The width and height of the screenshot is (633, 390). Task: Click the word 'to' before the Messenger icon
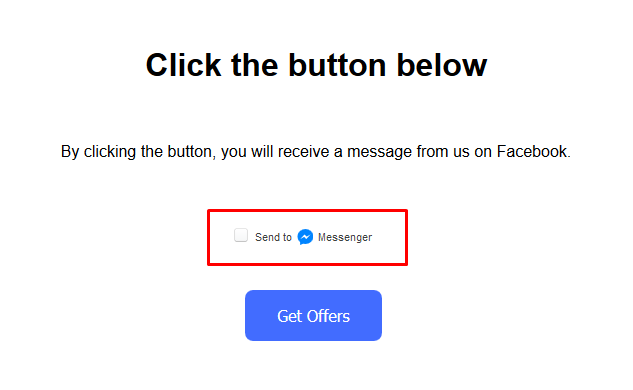(287, 237)
